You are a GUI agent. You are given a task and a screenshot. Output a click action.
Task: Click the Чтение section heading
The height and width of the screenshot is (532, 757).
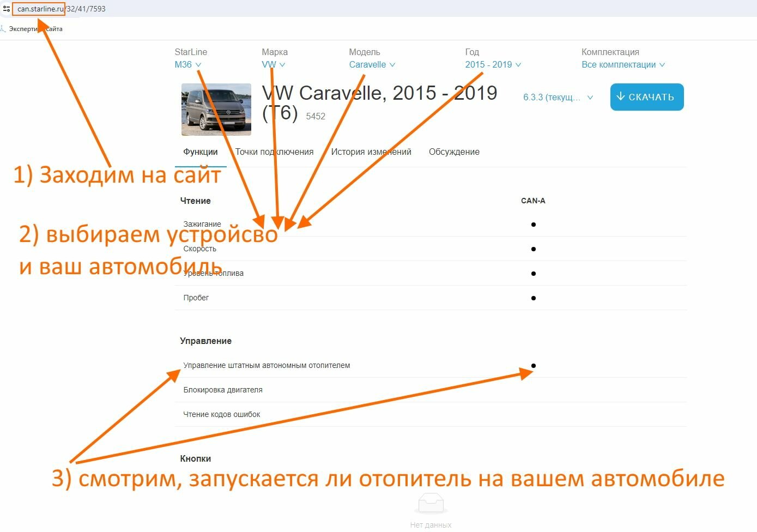(195, 201)
